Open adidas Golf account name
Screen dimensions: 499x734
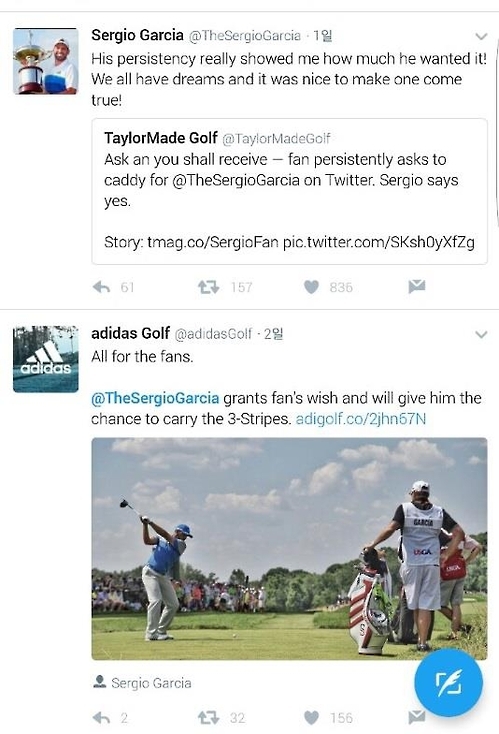(x=130, y=333)
